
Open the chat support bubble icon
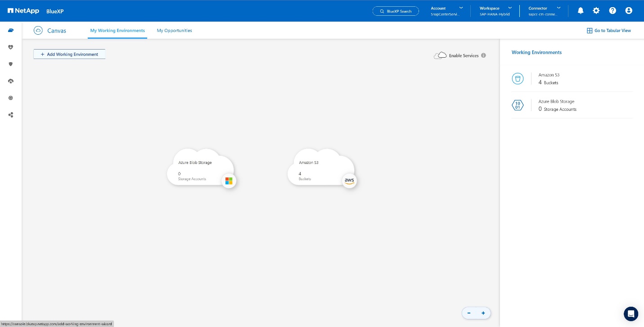631,313
